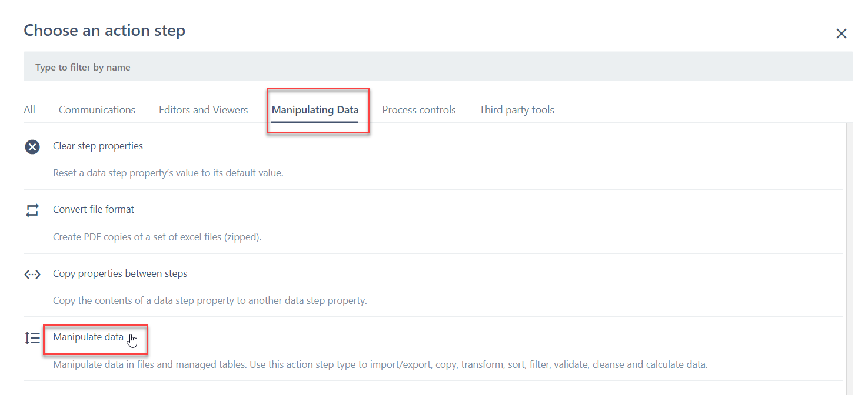Open the Communications tab
The height and width of the screenshot is (395, 868).
(x=97, y=110)
